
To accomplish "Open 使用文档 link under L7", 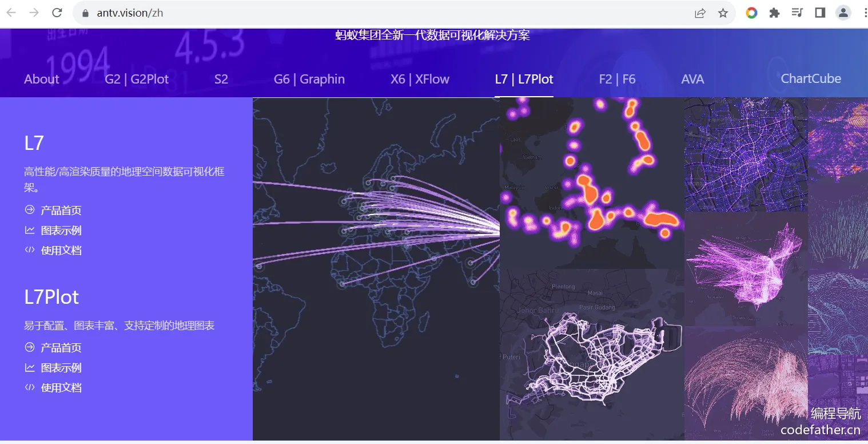I will (x=53, y=251).
